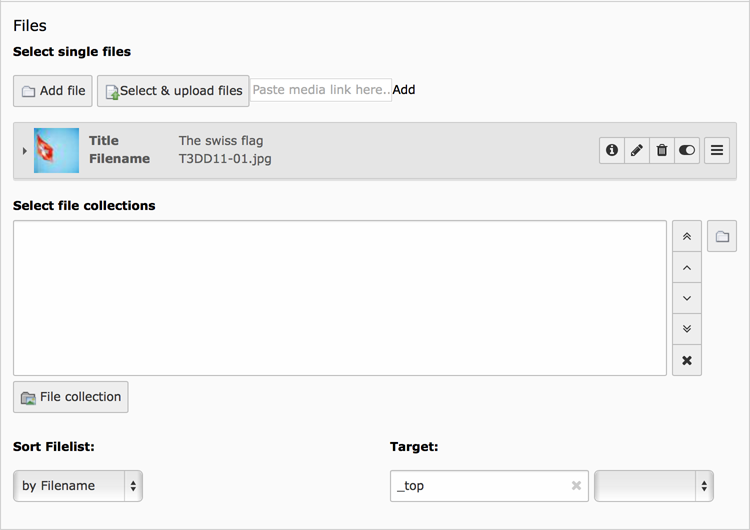This screenshot has width=750, height=530.
Task: Click the drag handle menu icon
Action: (x=716, y=151)
